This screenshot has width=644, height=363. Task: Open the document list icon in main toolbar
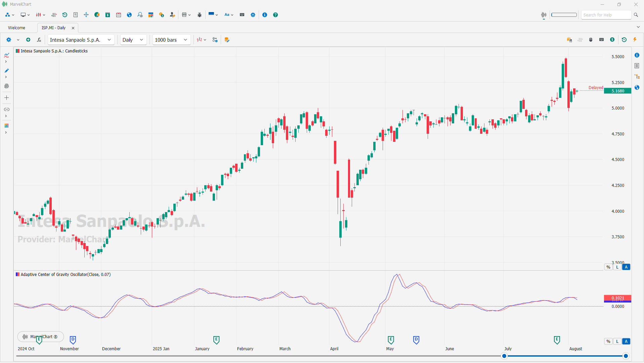click(x=76, y=15)
